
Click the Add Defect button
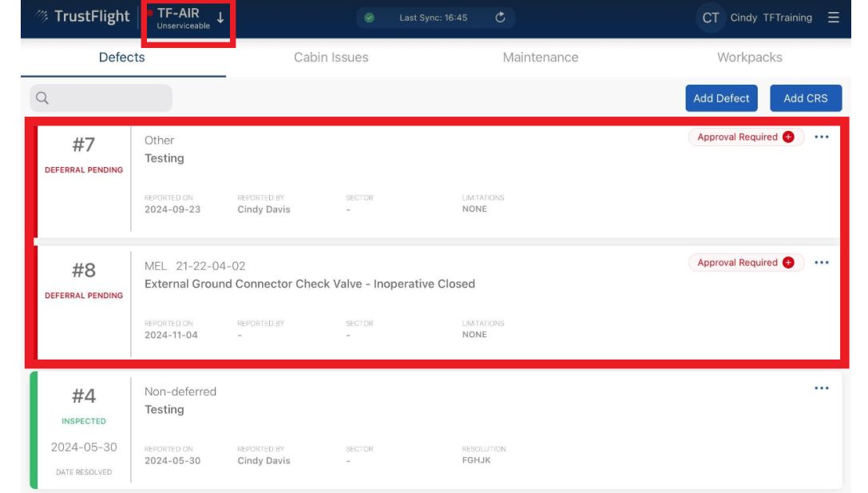tap(721, 98)
